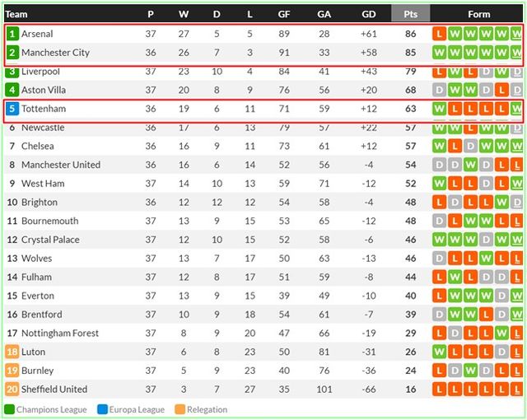
Task: Select Tottenham's blue position 5 badge
Action: 12,109
